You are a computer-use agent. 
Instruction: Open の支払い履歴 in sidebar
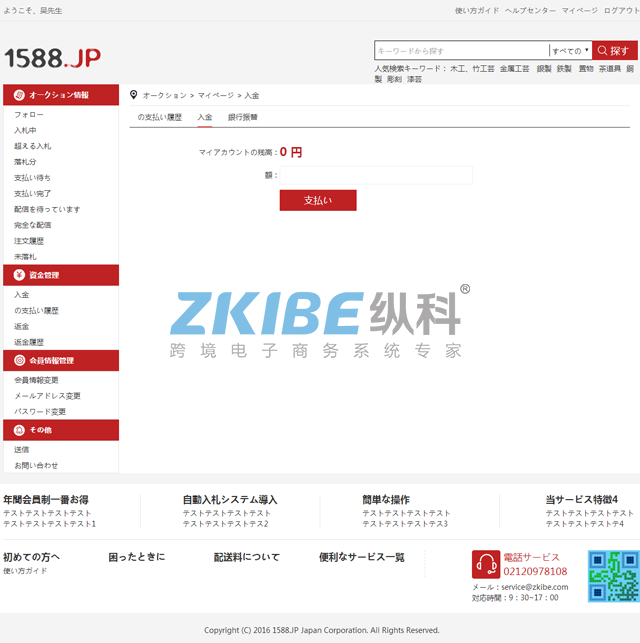point(36,311)
